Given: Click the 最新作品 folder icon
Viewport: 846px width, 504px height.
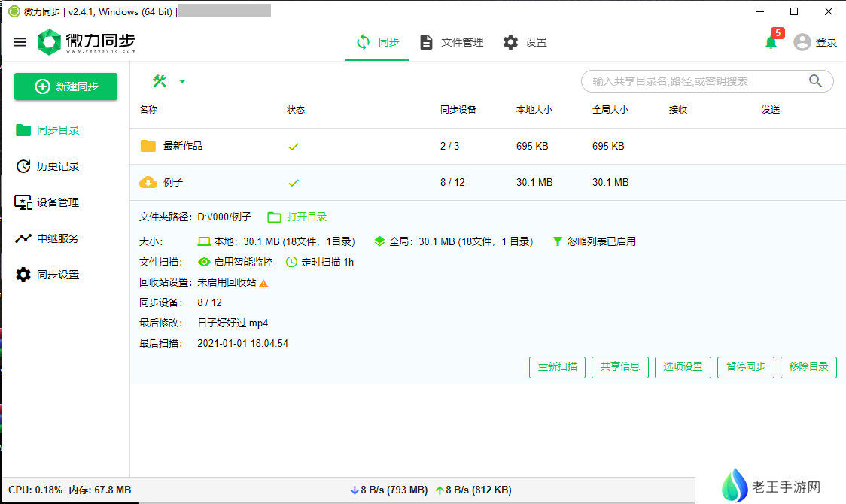Looking at the screenshot, I should (x=148, y=146).
